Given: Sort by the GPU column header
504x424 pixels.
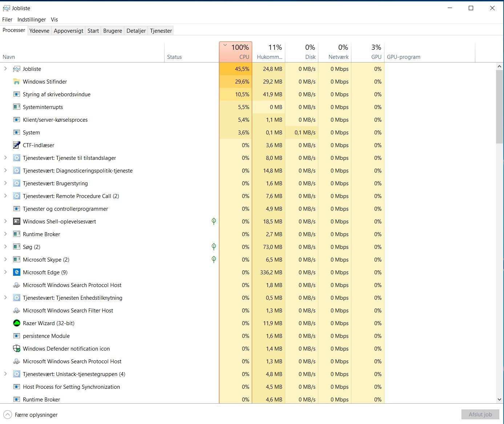Looking at the screenshot, I should (x=368, y=52).
